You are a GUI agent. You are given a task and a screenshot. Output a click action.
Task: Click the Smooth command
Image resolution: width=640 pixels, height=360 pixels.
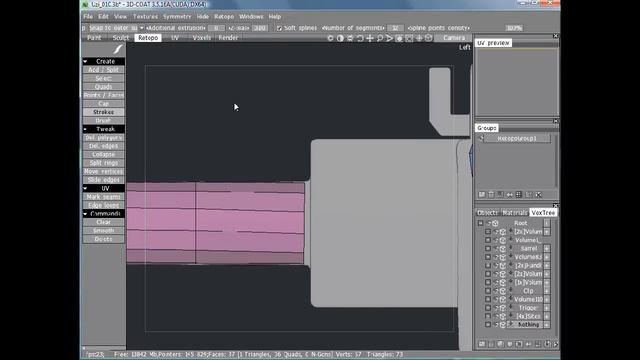104,231
